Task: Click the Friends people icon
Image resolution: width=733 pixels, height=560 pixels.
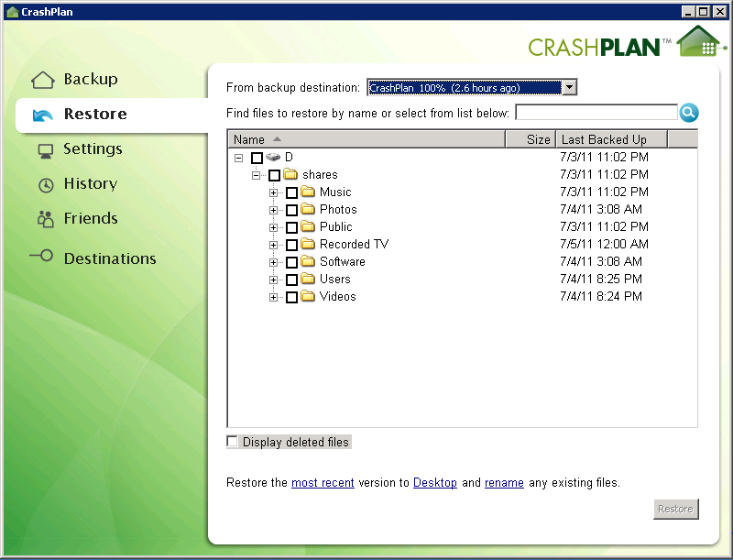Action: point(45,219)
